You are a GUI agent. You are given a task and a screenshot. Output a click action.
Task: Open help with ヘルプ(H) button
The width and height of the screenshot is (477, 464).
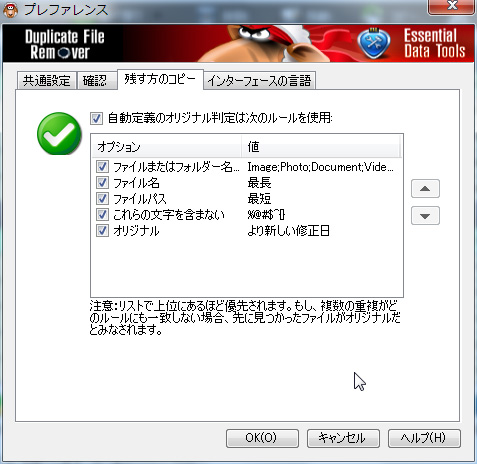coord(424,438)
